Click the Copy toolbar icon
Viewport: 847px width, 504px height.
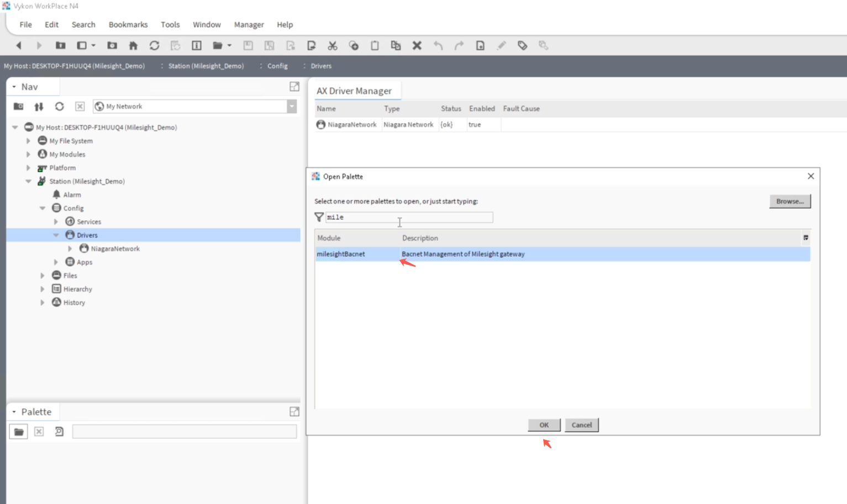click(354, 46)
